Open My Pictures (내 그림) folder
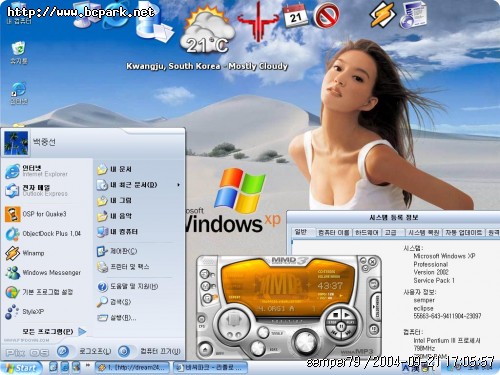Image resolution: width=500 pixels, height=375 pixels. (140, 200)
